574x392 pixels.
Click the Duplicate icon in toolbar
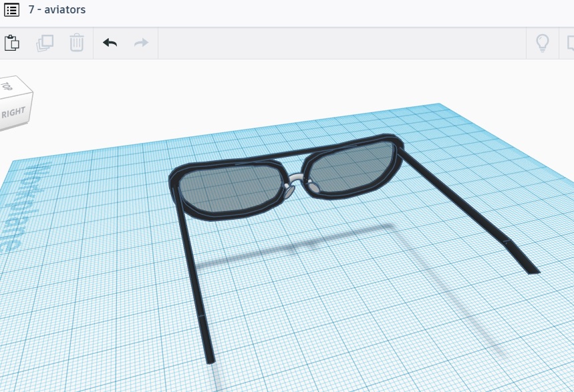(45, 43)
